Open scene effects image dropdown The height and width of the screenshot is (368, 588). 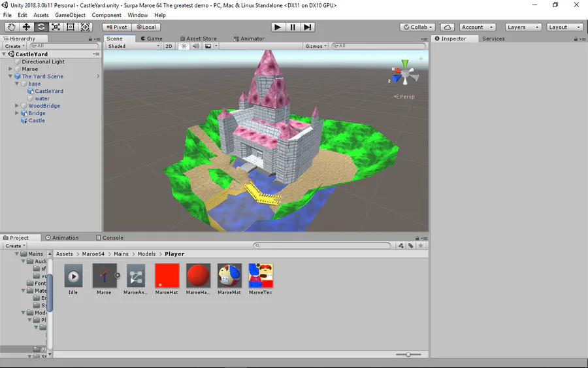tap(211, 46)
